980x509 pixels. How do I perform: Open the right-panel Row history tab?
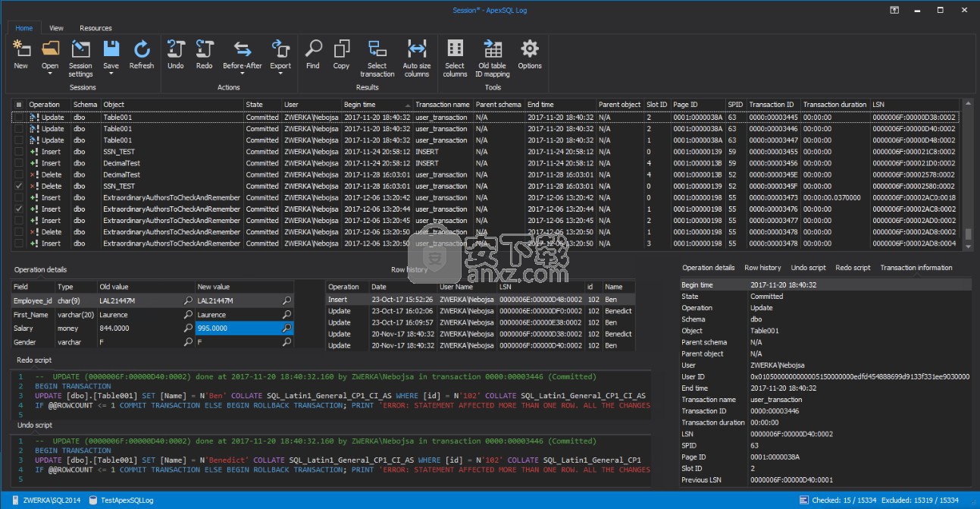[762, 268]
